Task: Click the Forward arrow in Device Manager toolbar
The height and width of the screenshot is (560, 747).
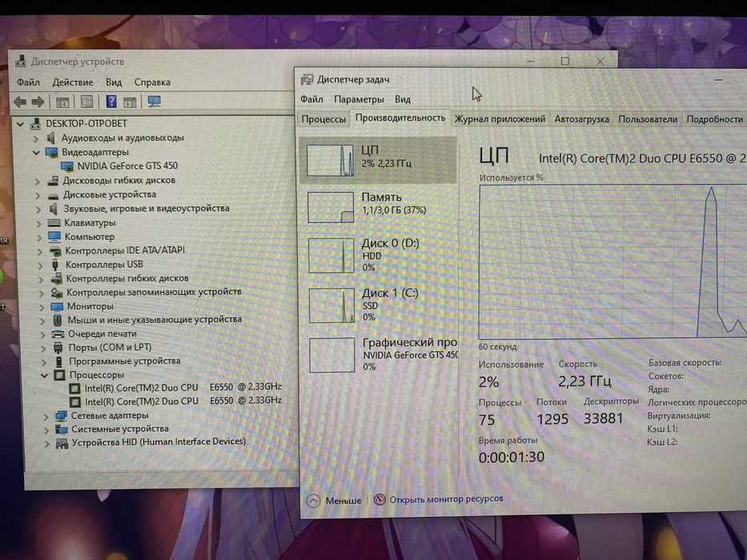Action: (38, 102)
